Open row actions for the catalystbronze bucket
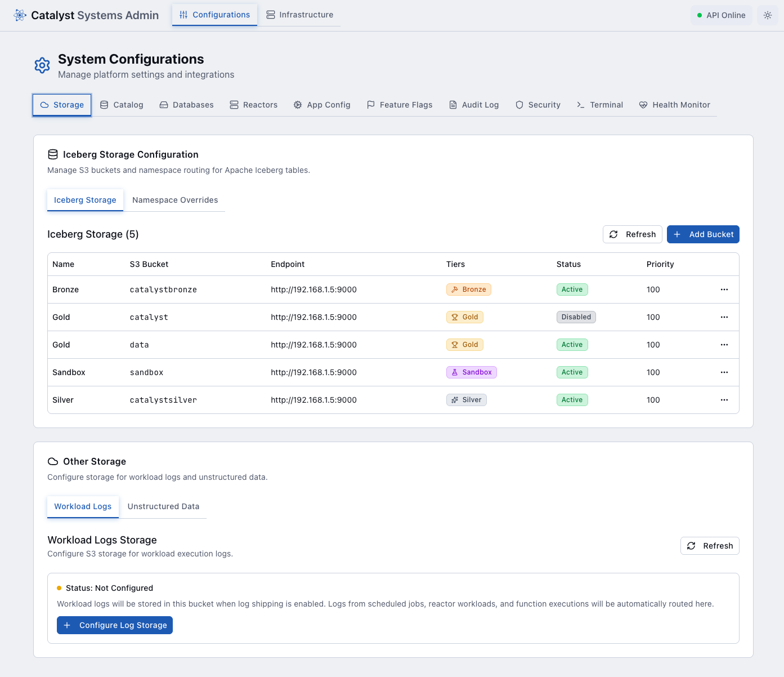The width and height of the screenshot is (784, 677). (x=724, y=289)
